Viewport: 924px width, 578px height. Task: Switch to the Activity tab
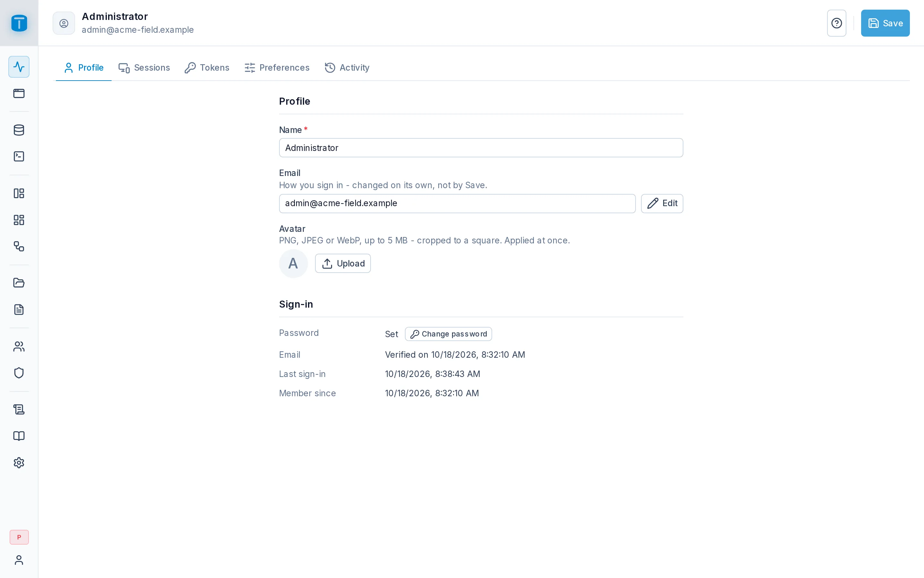(347, 68)
